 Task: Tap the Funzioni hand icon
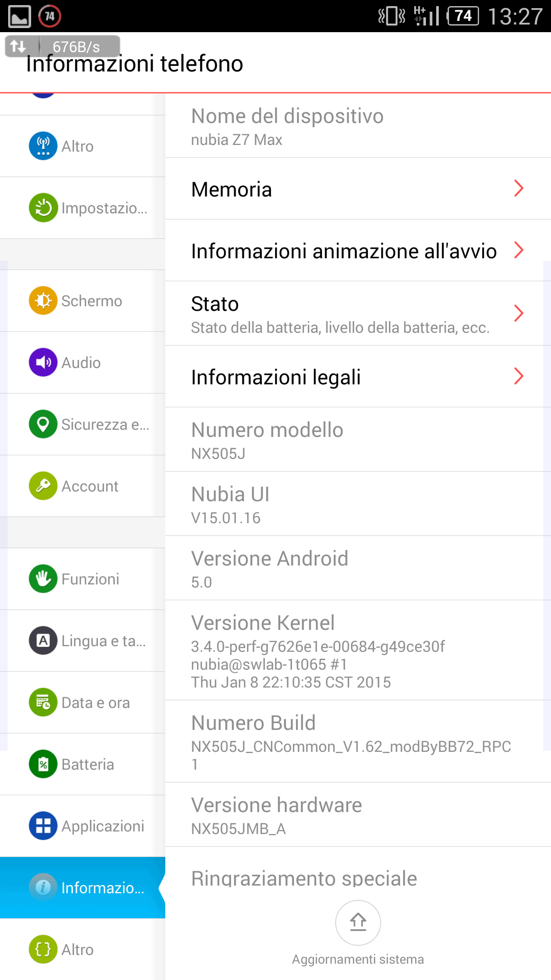(43, 579)
